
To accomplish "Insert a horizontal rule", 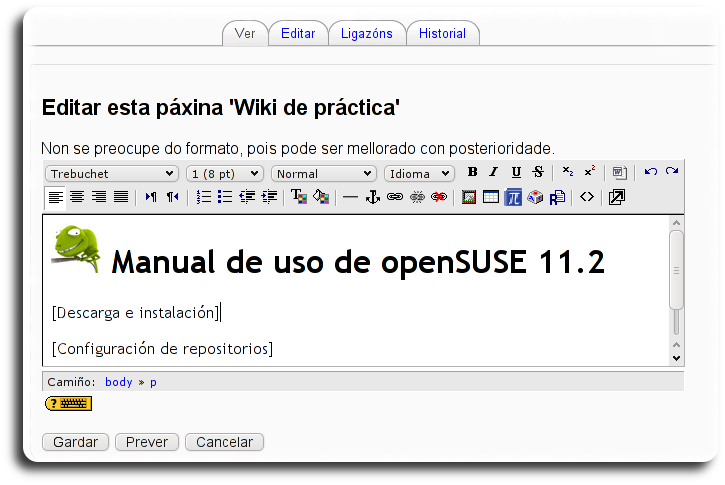I will tap(350, 197).
